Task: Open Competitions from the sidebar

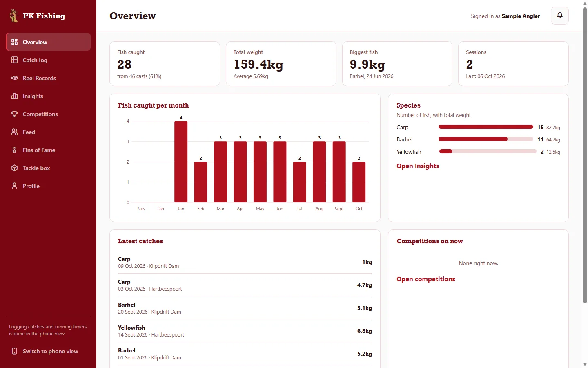Action: click(x=48, y=114)
